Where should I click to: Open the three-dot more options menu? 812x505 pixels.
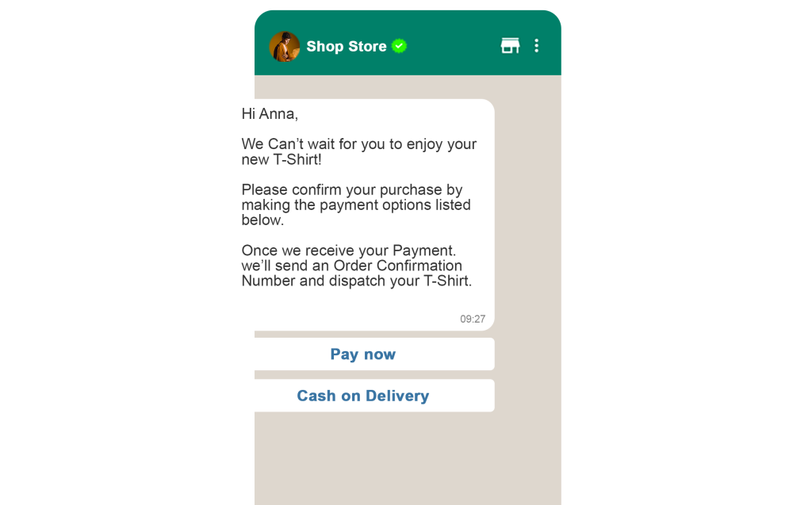pos(537,45)
